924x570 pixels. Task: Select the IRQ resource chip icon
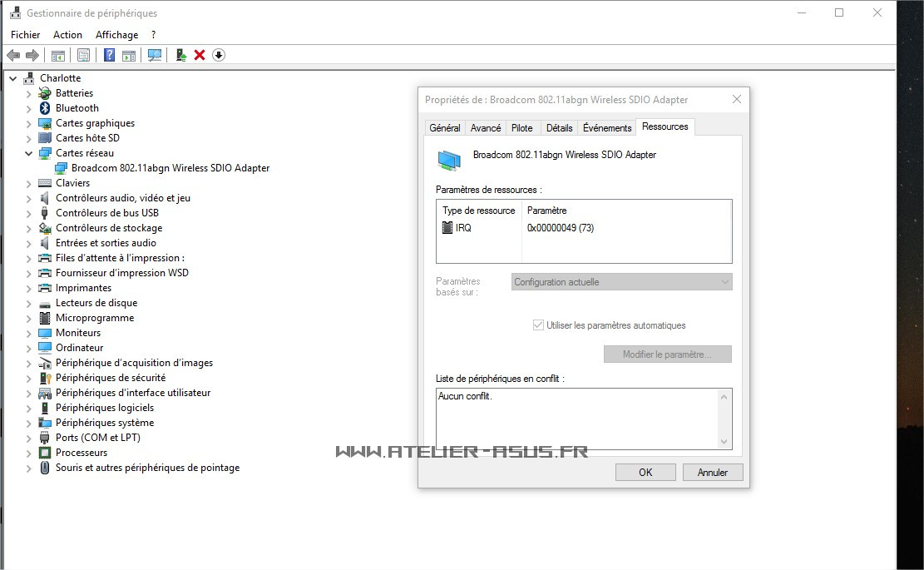tap(447, 228)
